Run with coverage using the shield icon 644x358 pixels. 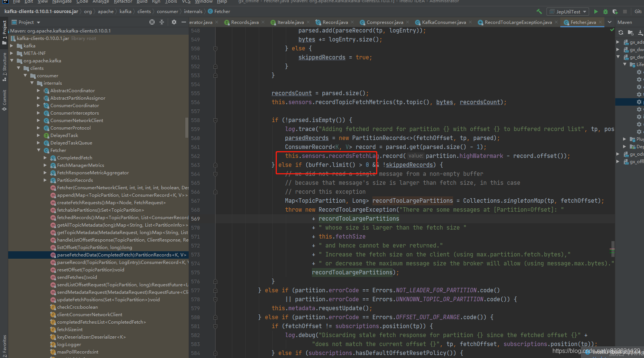[615, 12]
